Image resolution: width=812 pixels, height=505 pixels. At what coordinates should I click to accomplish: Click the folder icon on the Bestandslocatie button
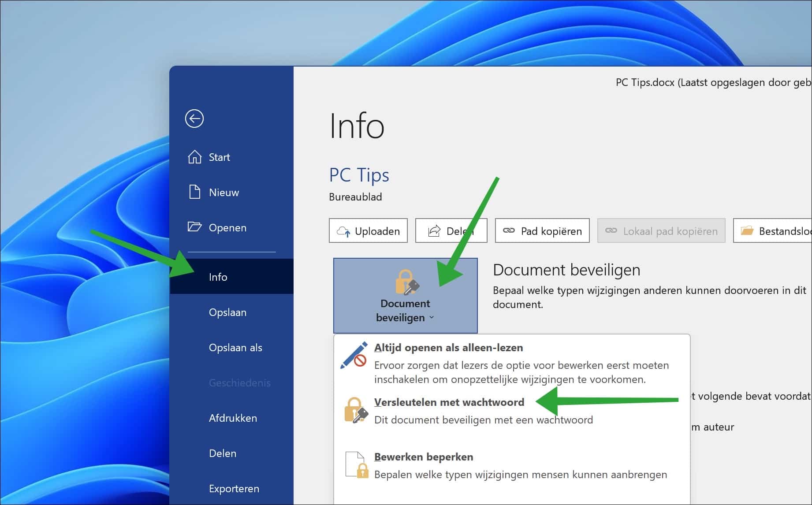(747, 230)
